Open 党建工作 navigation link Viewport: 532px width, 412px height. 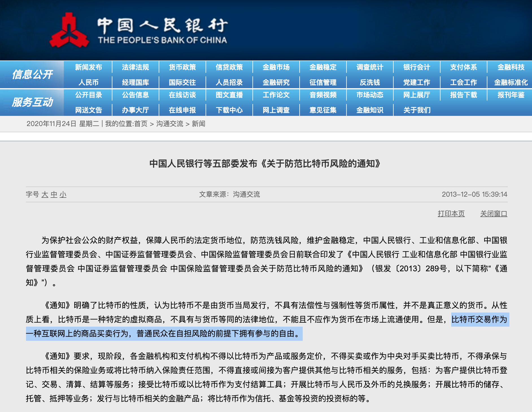(417, 83)
